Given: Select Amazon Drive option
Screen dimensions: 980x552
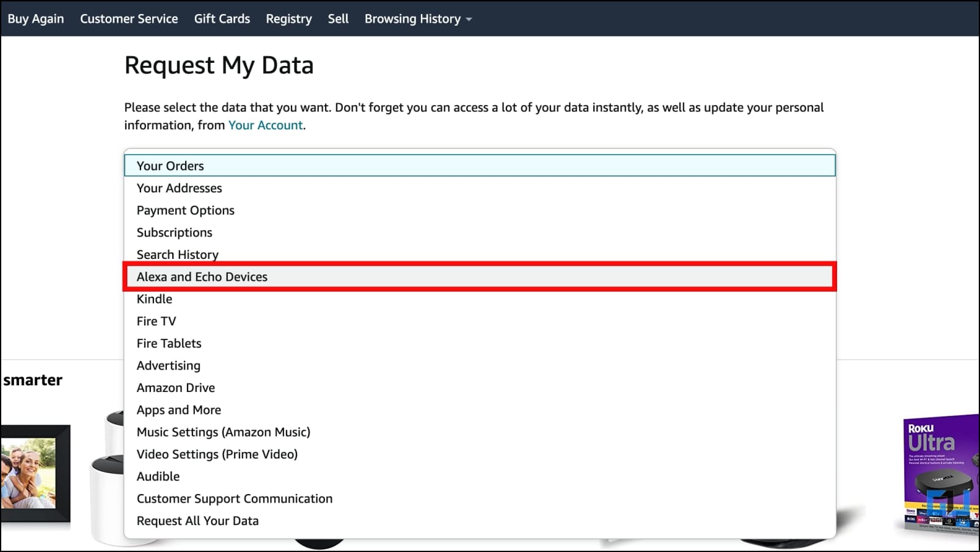Looking at the screenshot, I should point(480,388).
